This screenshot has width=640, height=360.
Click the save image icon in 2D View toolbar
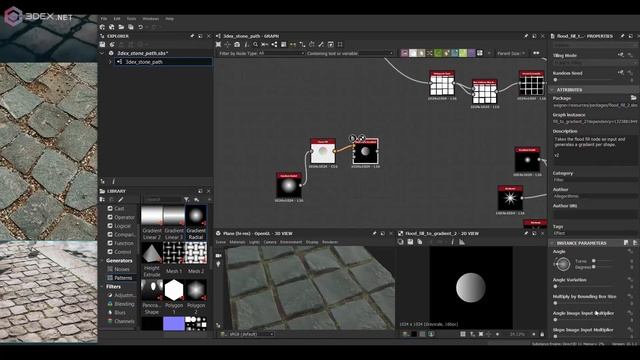(410, 242)
